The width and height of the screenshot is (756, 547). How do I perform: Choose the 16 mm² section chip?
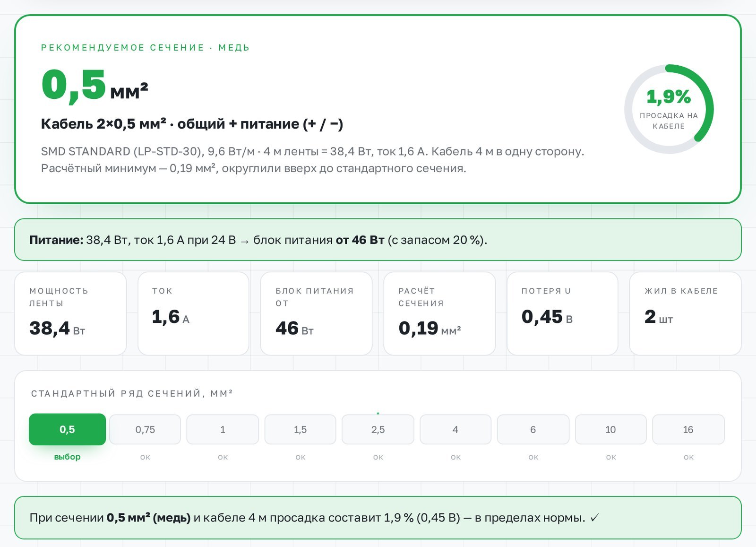coord(688,429)
